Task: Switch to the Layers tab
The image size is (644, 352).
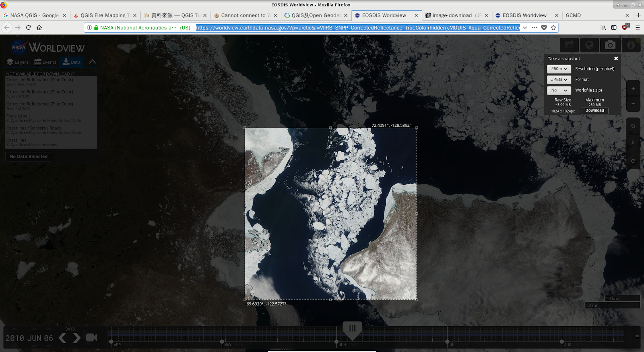Action: click(x=18, y=62)
